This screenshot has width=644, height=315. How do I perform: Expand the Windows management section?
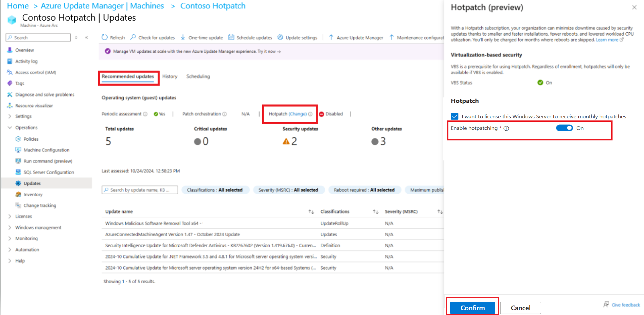tap(38, 227)
